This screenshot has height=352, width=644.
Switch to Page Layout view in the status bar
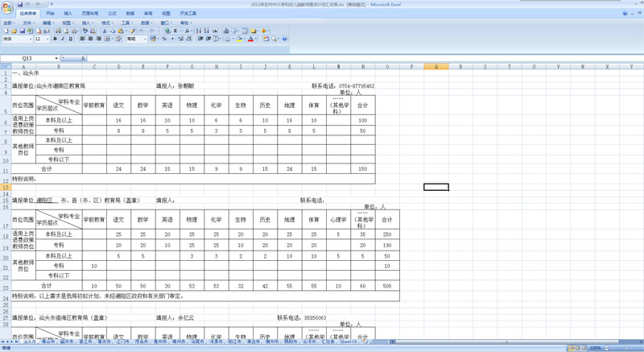[x=577, y=348]
